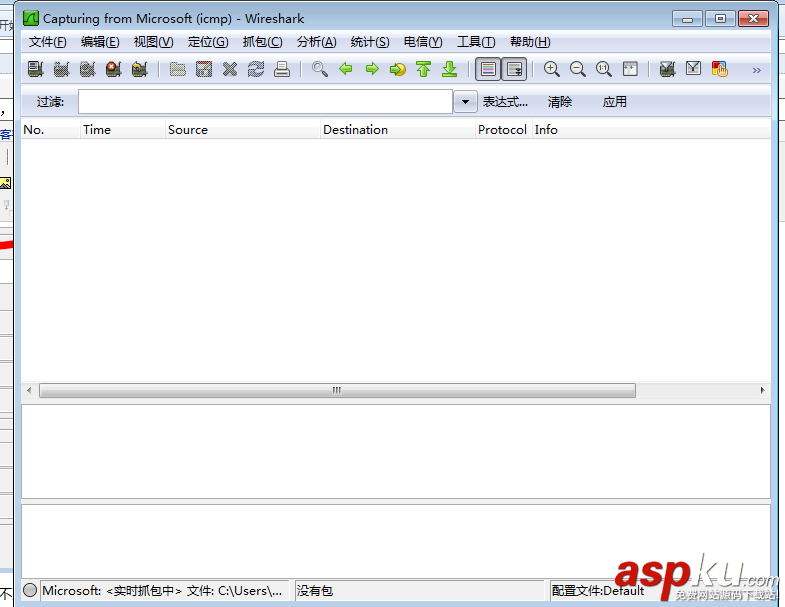Go back in packet history arrow
This screenshot has width=785, height=607.
(346, 69)
